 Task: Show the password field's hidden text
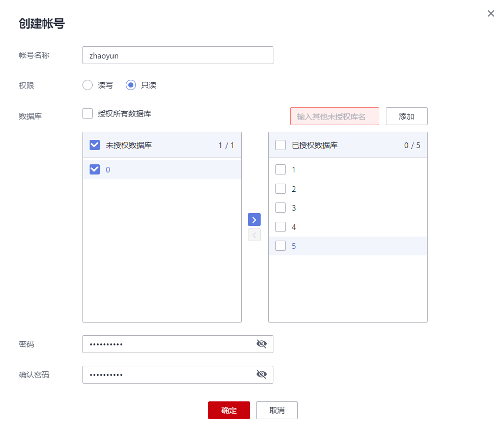click(262, 344)
